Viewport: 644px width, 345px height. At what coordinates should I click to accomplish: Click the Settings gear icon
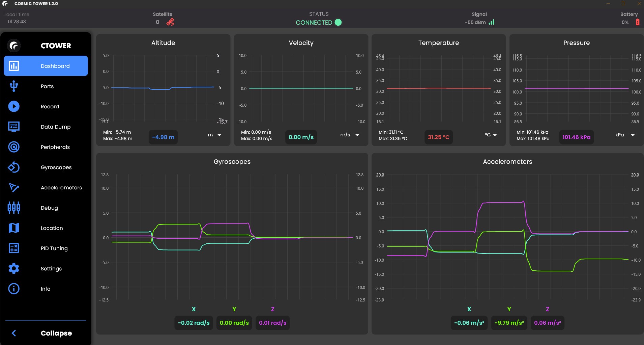click(14, 268)
